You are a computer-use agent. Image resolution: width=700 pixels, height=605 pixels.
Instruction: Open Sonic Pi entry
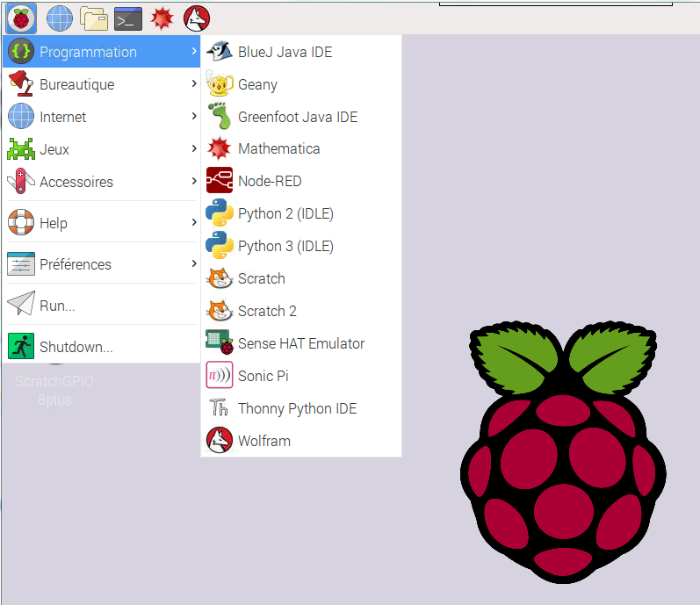click(x=301, y=376)
